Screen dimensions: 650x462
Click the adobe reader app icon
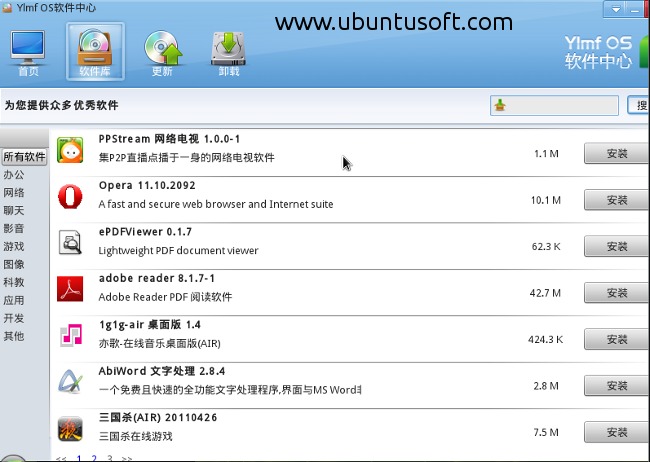[x=70, y=289]
